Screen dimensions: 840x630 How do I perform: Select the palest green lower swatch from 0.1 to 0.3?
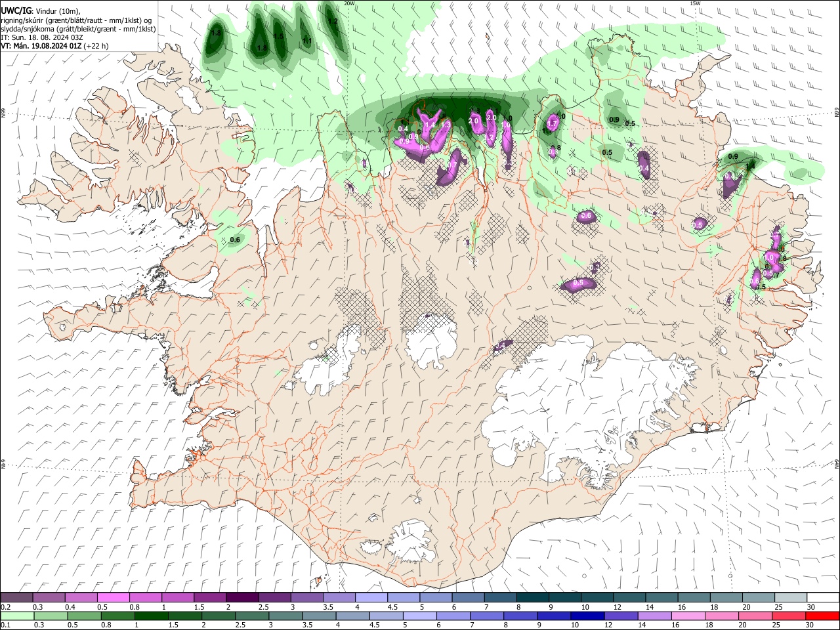coord(16,616)
